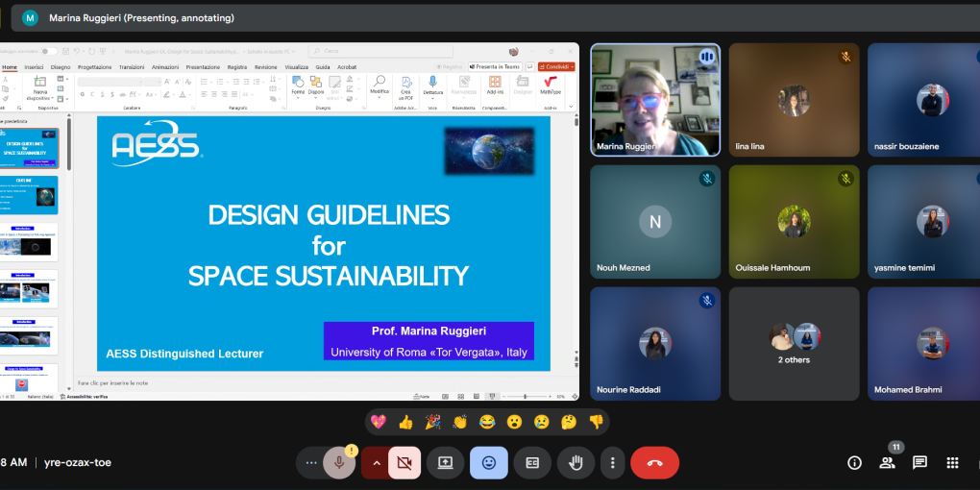Send the party popper reaction
The width and height of the screenshot is (980, 490).
(x=432, y=422)
